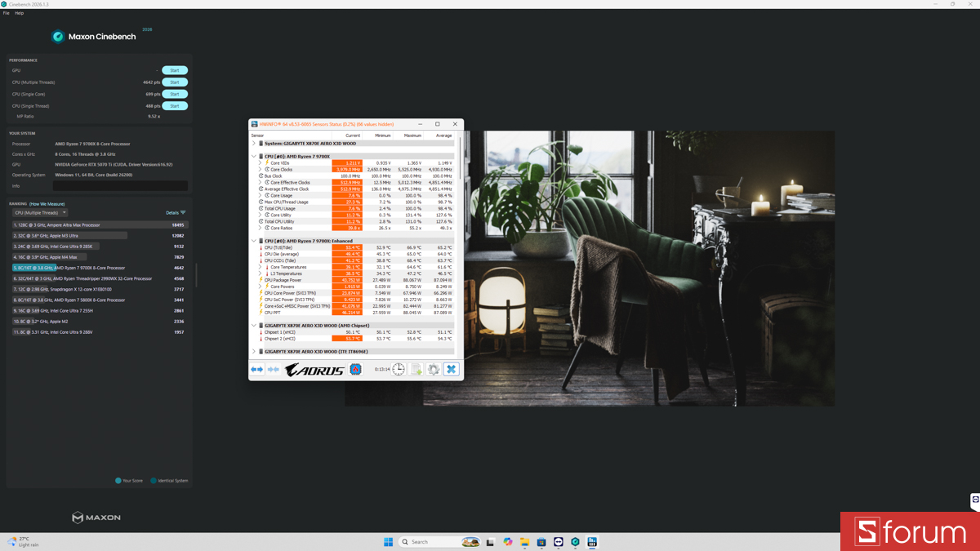
Task: Click the taskbar Search box
Action: [x=440, y=542]
